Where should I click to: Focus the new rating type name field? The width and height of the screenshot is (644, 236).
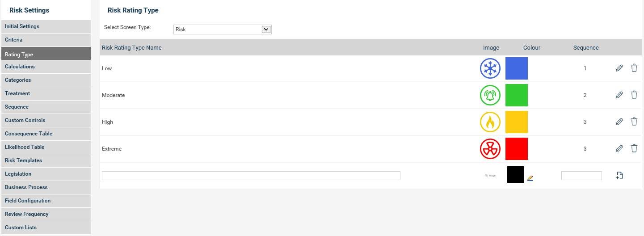coord(251,176)
